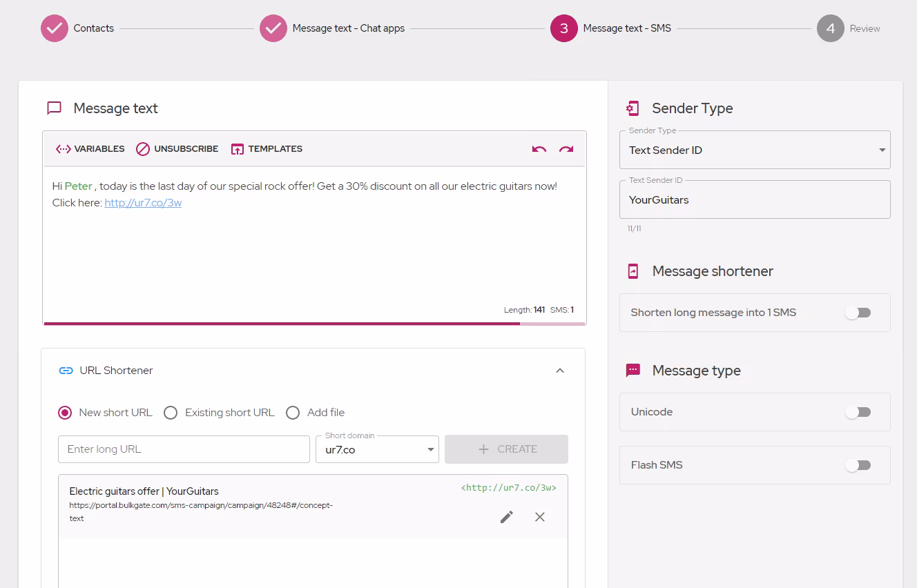Toggle the Unicode switch
The image size is (917, 588).
point(858,412)
